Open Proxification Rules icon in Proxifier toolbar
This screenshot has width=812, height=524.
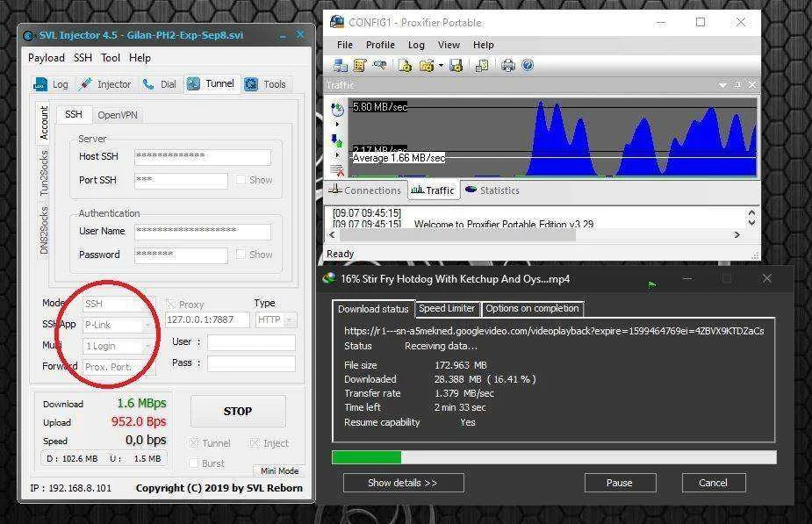click(x=359, y=66)
